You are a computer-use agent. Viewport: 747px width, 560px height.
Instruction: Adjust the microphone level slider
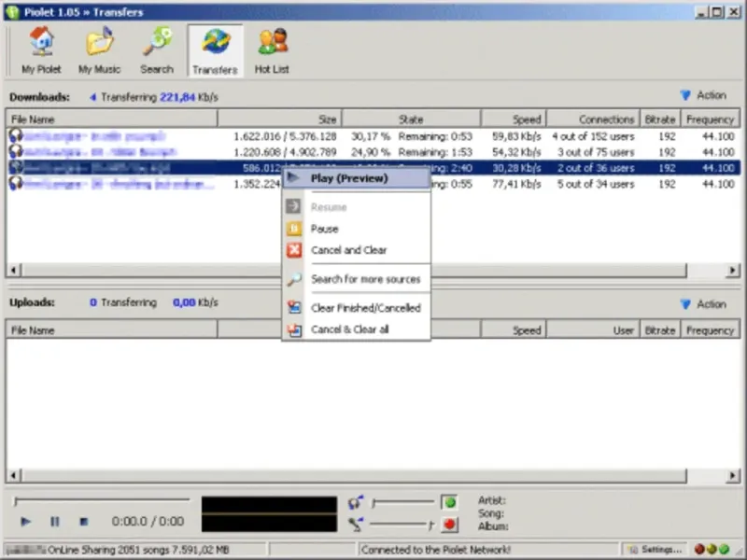point(403,525)
